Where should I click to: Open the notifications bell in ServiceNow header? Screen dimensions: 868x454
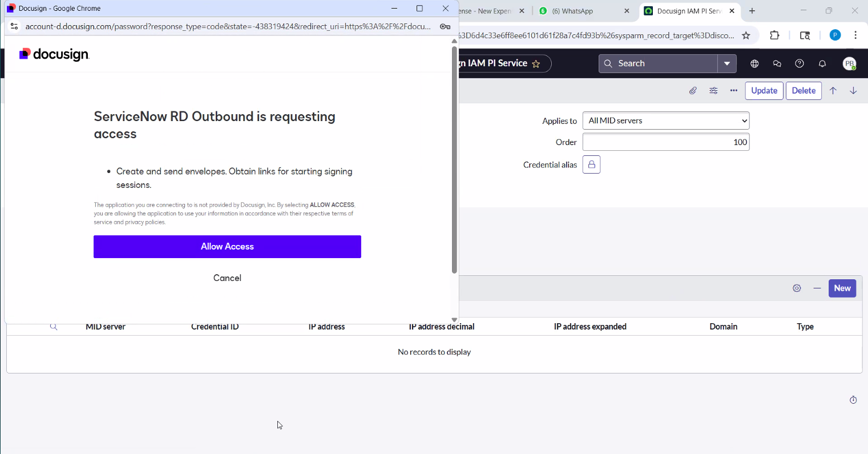tap(822, 63)
